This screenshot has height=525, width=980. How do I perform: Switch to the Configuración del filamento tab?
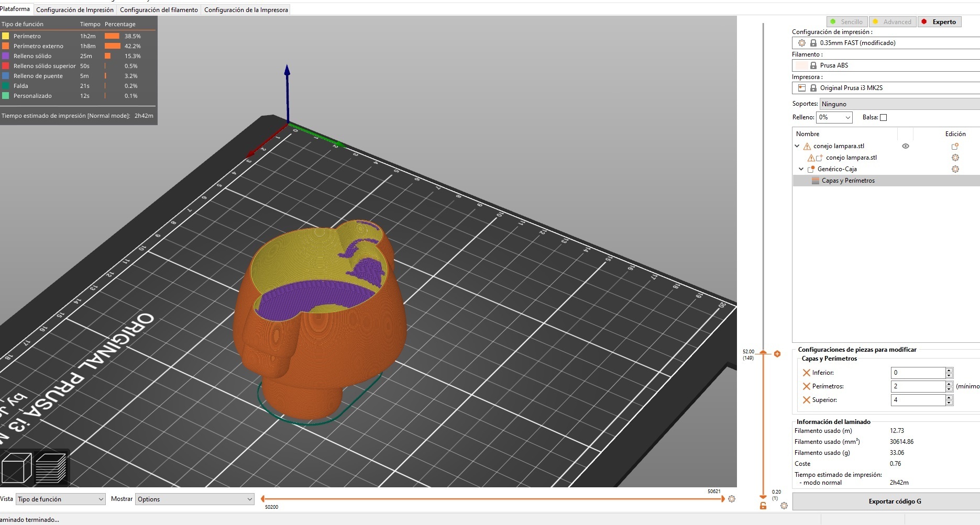[159, 9]
